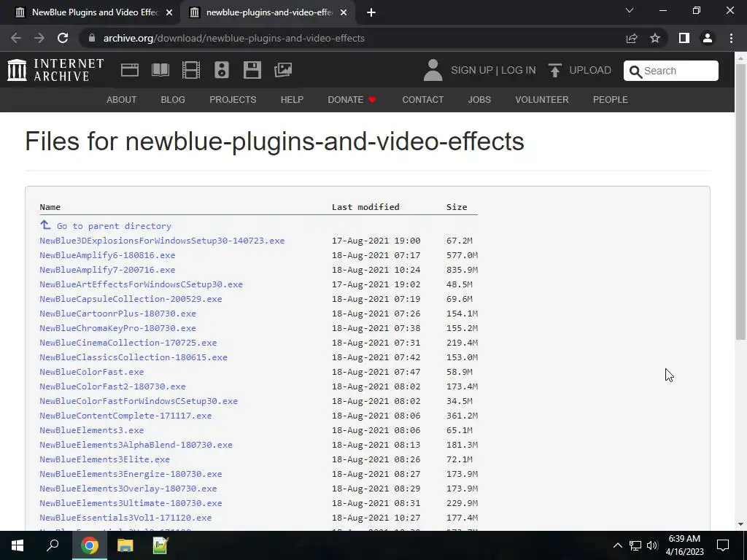Show hidden system tray icons
This screenshot has height=560, width=747.
click(617, 545)
